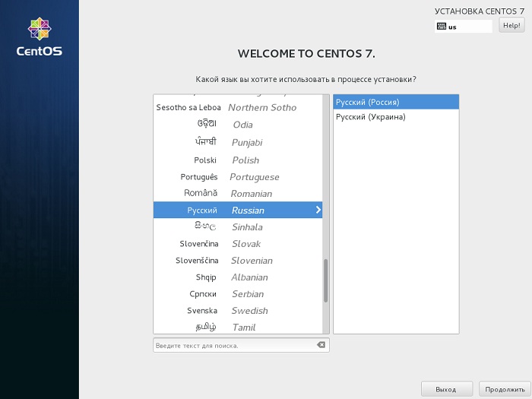This screenshot has width=532, height=399.
Task: Choose Odia in the language list
Action: coord(237,125)
